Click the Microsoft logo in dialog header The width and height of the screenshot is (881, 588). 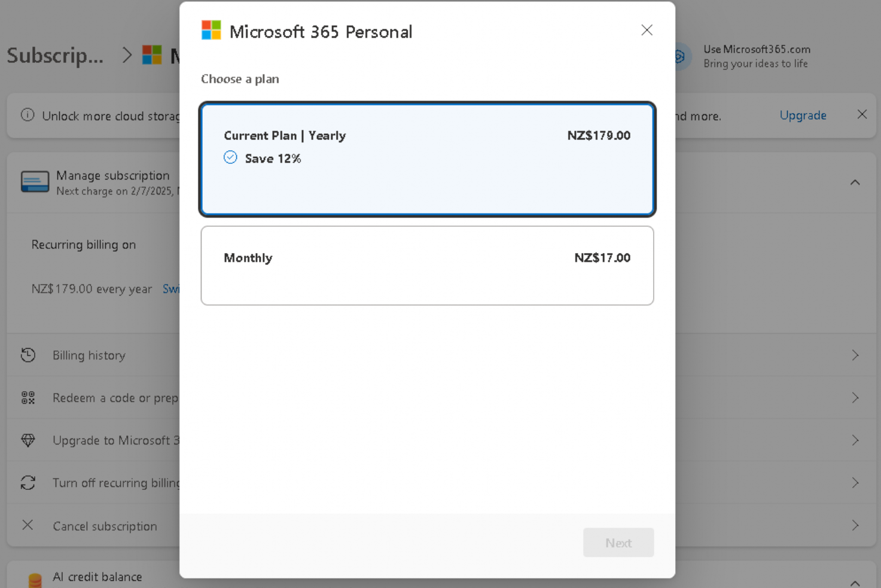pos(211,30)
